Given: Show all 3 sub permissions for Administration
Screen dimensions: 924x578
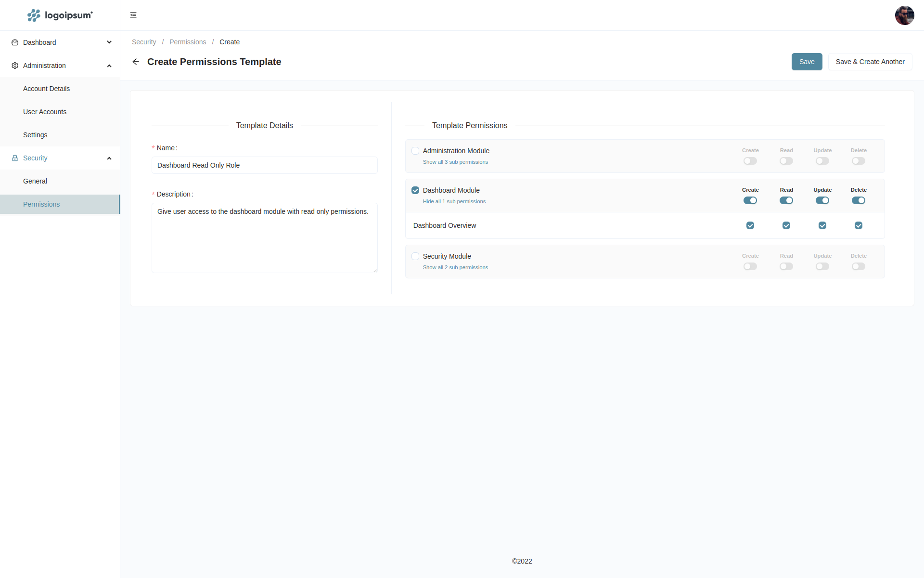Looking at the screenshot, I should 455,162.
